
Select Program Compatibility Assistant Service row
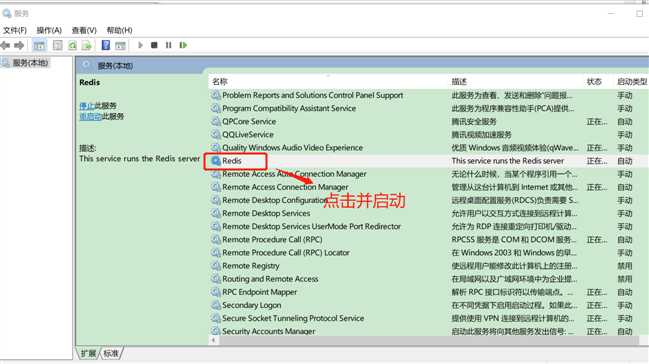(289, 108)
